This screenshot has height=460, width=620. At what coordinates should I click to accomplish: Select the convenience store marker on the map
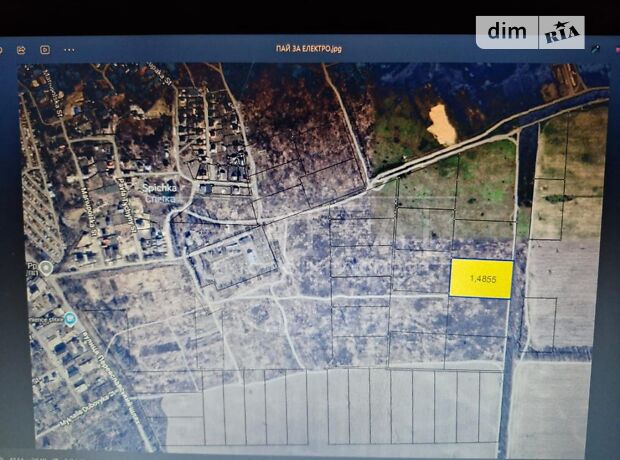coord(69,319)
